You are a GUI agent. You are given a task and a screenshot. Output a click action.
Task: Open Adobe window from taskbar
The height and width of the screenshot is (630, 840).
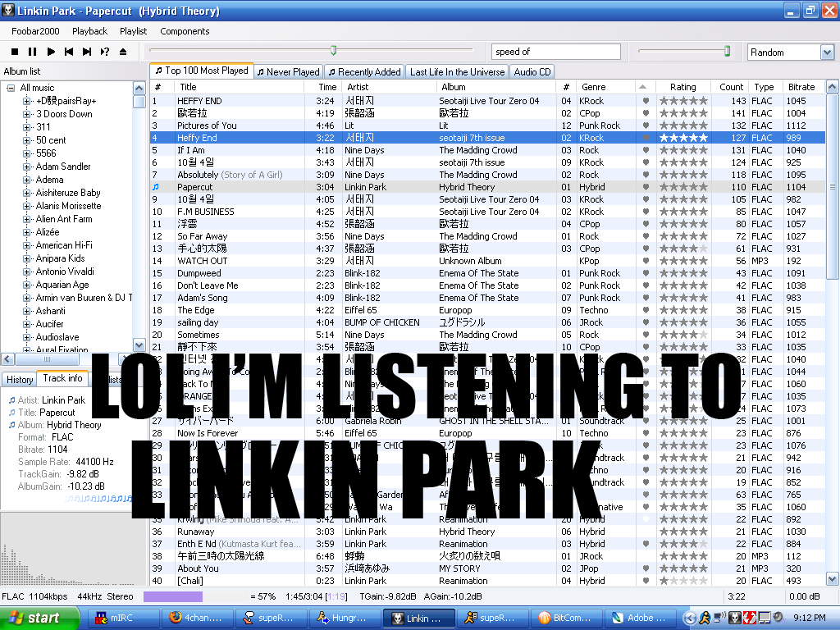pos(640,618)
